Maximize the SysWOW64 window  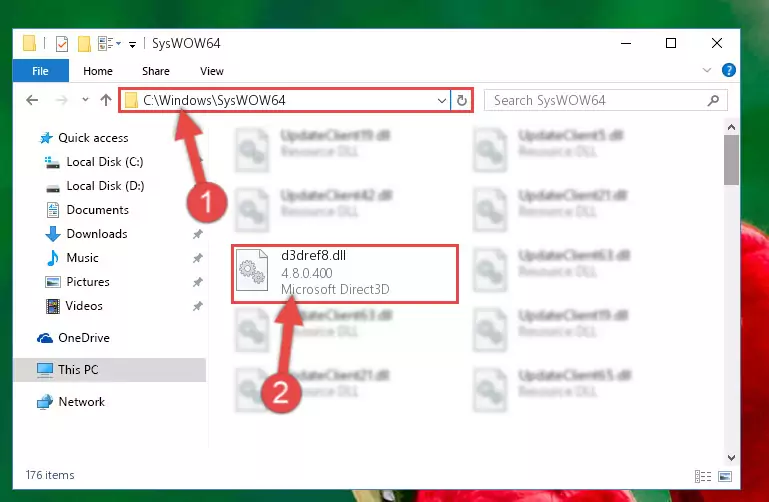671,43
